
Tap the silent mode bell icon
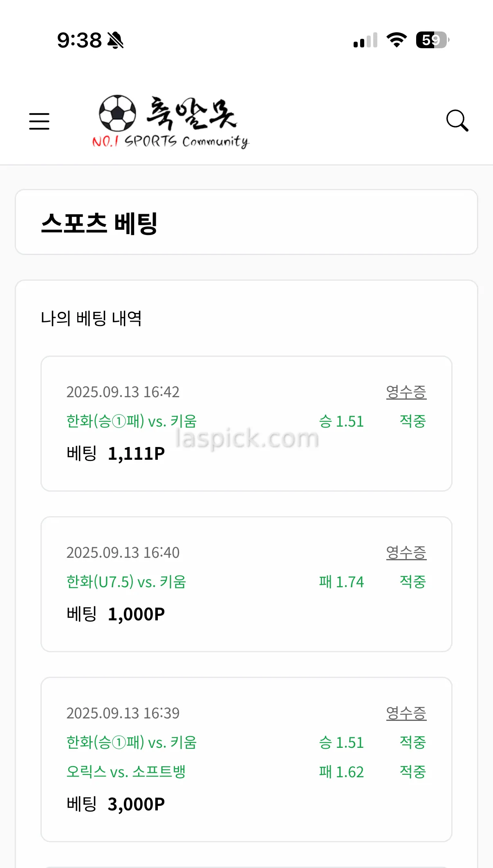(115, 40)
